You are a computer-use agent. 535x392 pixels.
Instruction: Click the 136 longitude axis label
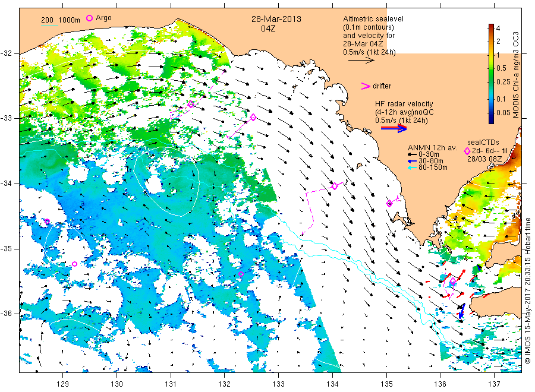click(x=440, y=384)
